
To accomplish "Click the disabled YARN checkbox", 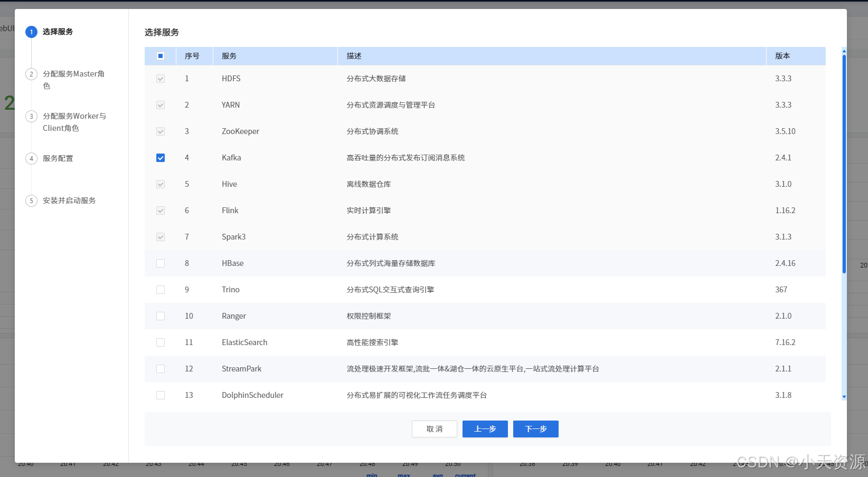I will (x=161, y=105).
